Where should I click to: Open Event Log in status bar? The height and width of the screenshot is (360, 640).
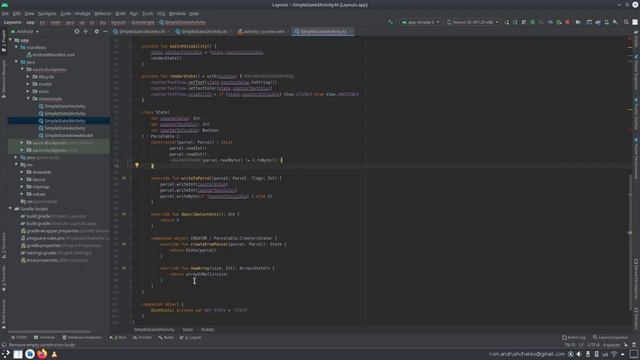tap(573, 338)
